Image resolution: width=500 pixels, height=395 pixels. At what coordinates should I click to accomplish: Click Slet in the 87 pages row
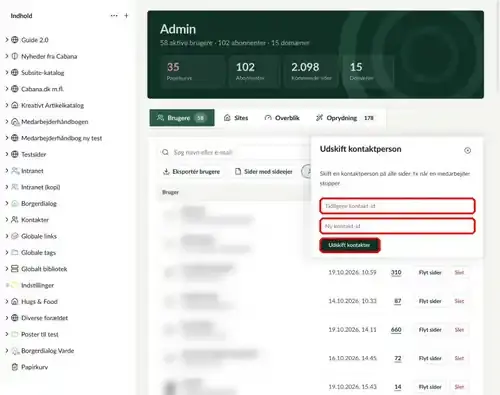(x=459, y=301)
